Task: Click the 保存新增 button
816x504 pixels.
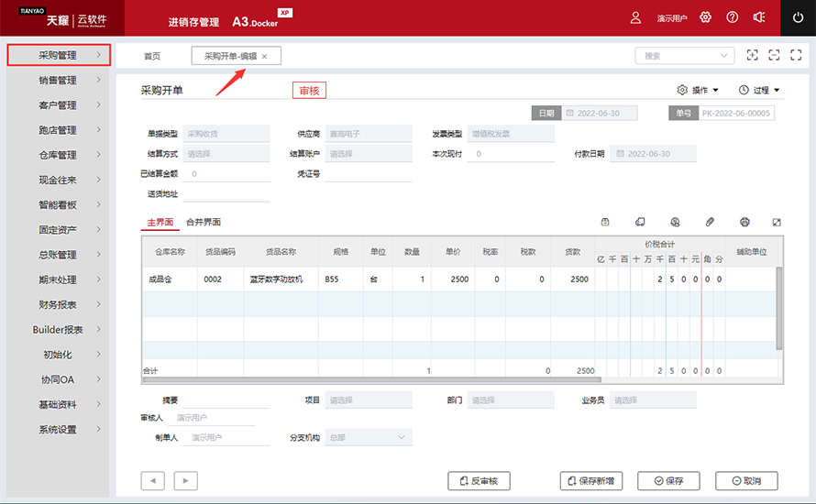Action: point(591,481)
